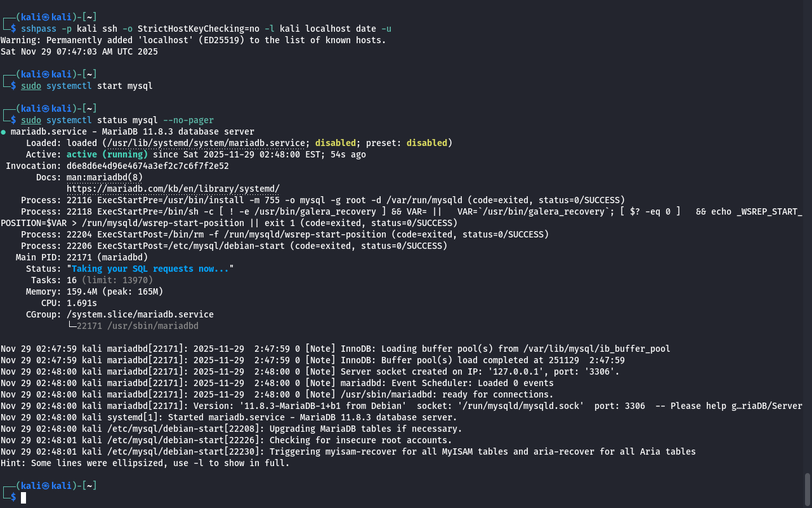Place cursor at the bottom empty prompt

[x=23, y=497]
